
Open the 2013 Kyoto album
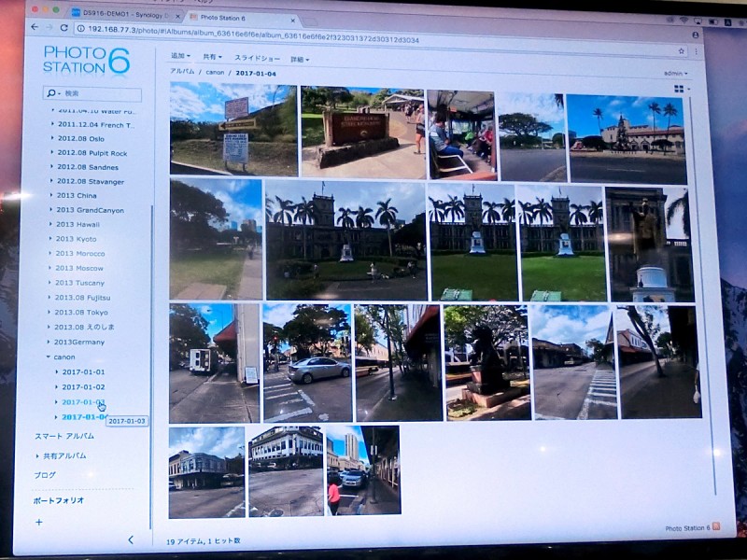point(77,239)
